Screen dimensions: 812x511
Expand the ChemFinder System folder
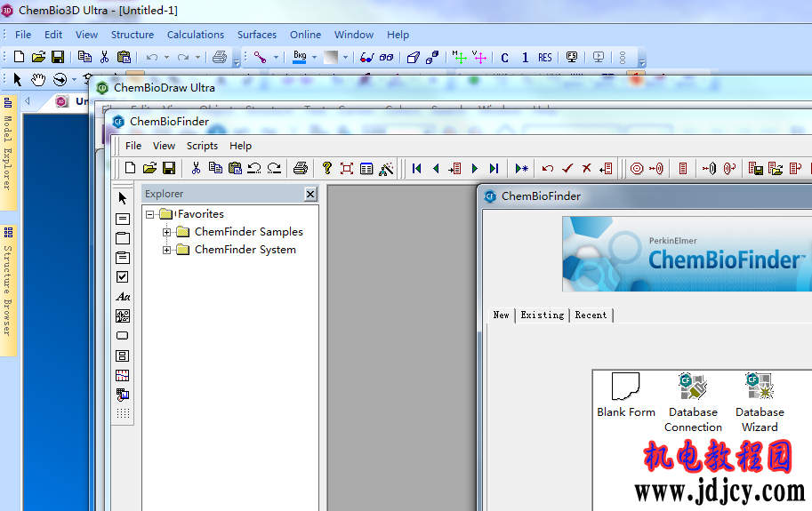(x=166, y=251)
